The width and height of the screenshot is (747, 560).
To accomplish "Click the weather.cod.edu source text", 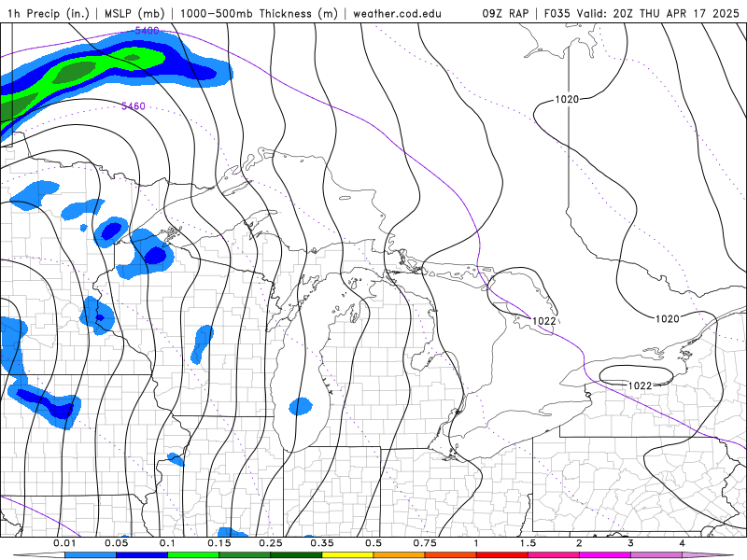I will click(397, 13).
